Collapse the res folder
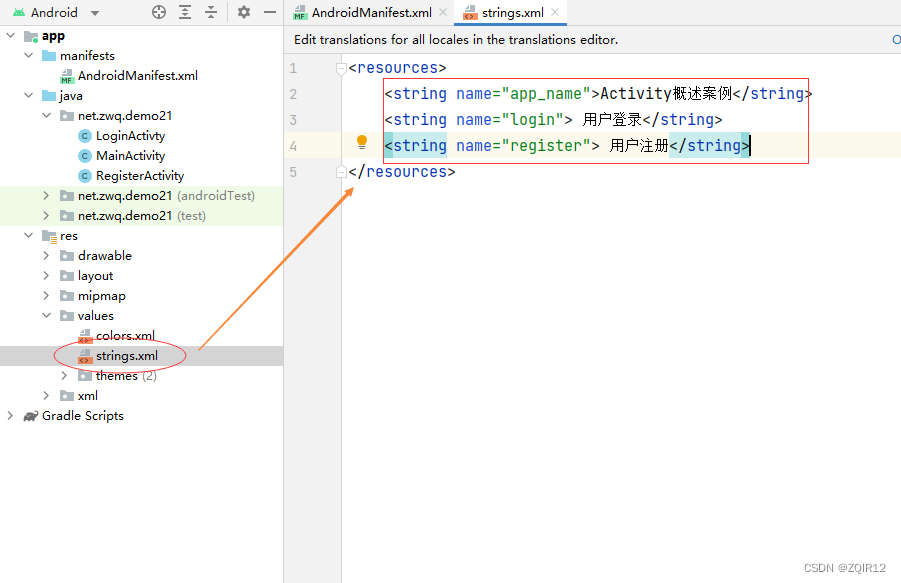The image size is (901, 583). (x=28, y=235)
